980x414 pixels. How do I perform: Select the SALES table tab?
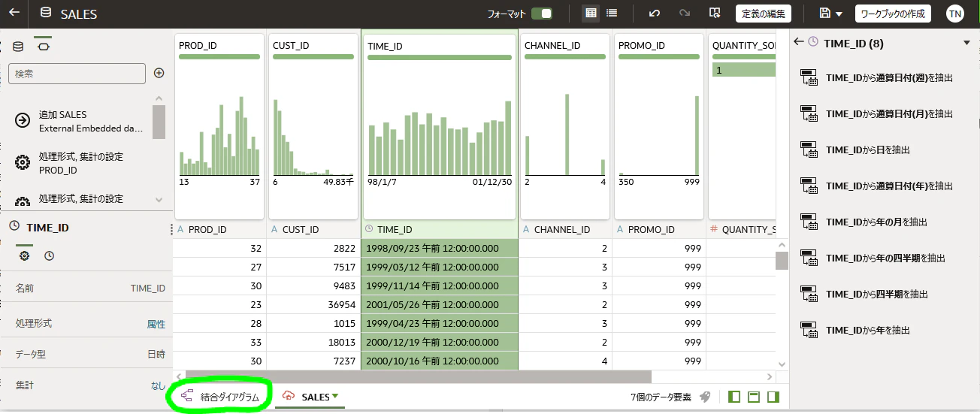(x=310, y=397)
